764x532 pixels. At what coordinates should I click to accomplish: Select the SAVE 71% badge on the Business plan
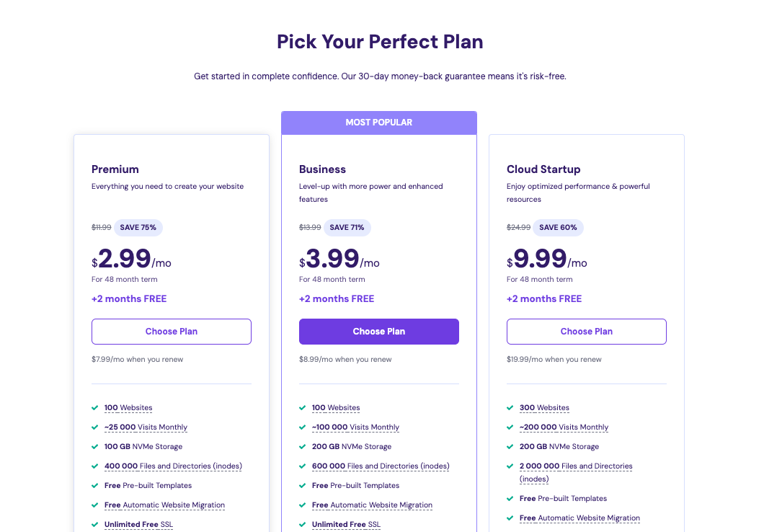pos(347,227)
